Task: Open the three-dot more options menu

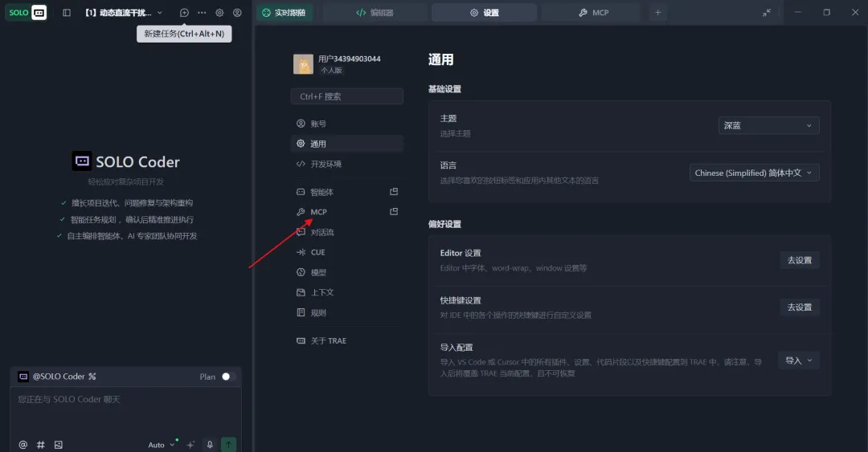Action: point(202,13)
